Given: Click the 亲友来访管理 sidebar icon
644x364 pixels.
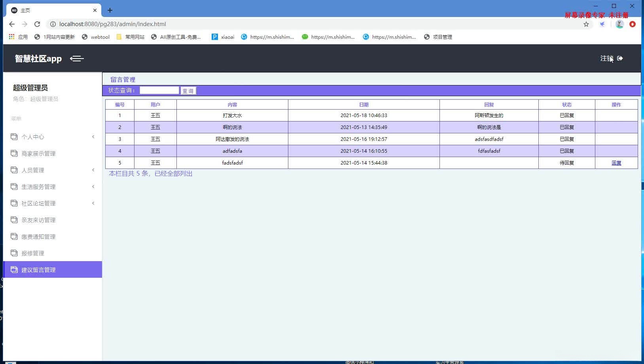Looking at the screenshot, I should 14,220.
